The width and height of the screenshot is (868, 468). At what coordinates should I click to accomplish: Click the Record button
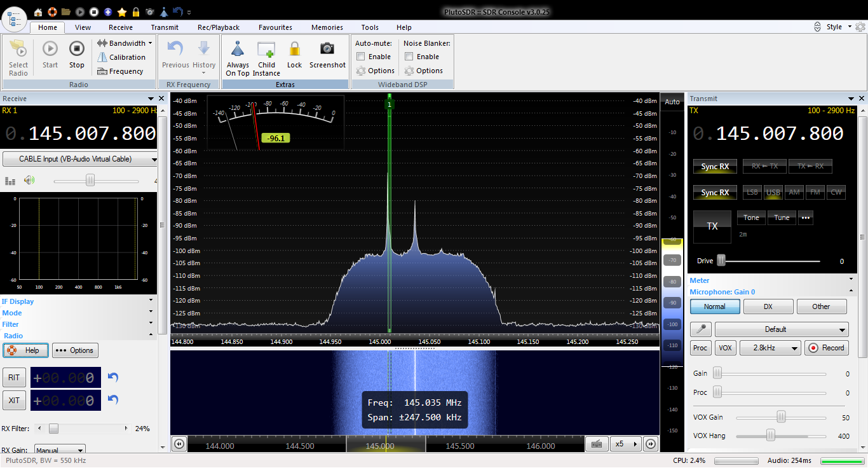pyautogui.click(x=827, y=348)
